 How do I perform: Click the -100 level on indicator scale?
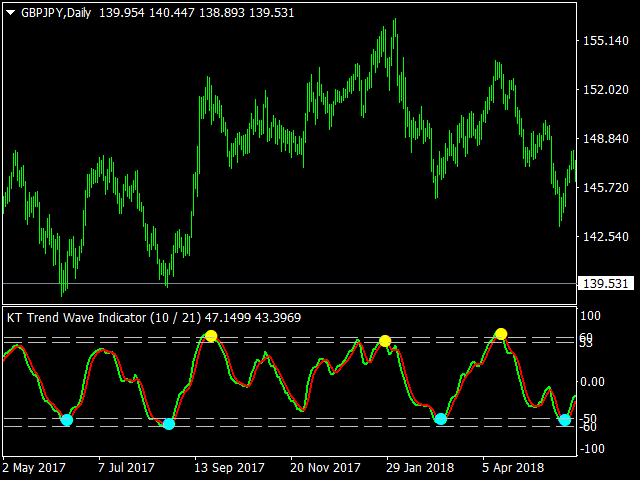click(592, 449)
